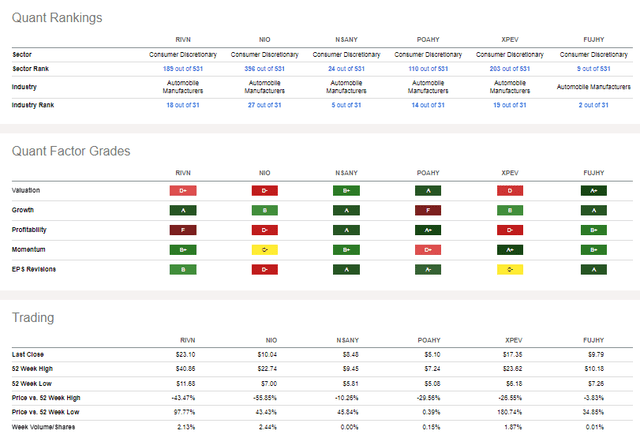Open RIVN's sector rank 189 out of 531 link
The width and height of the screenshot is (640, 438).
183,69
